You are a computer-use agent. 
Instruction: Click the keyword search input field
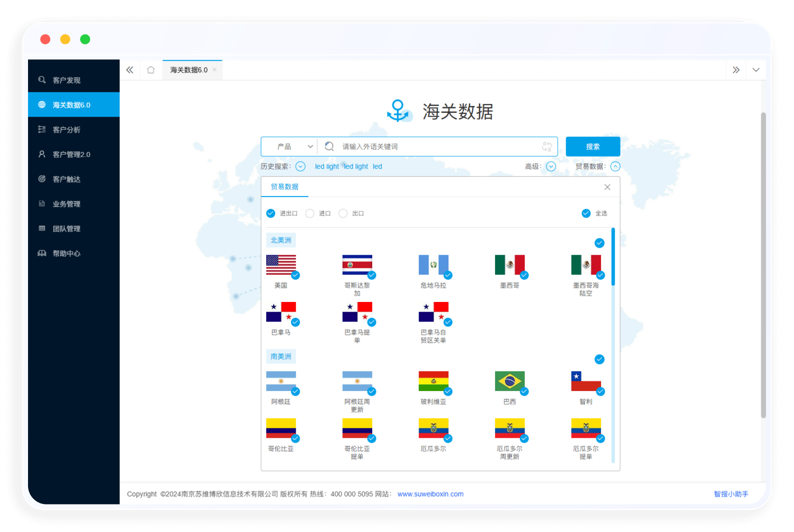pyautogui.click(x=434, y=147)
